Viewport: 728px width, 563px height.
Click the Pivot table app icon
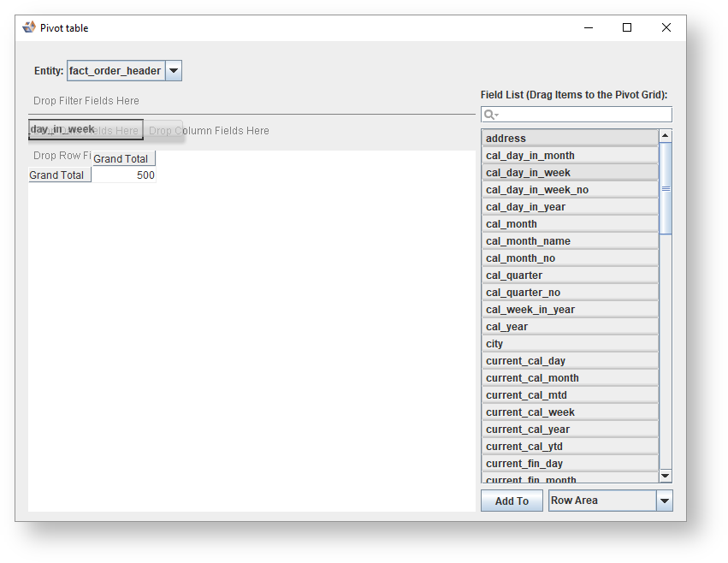[x=29, y=27]
